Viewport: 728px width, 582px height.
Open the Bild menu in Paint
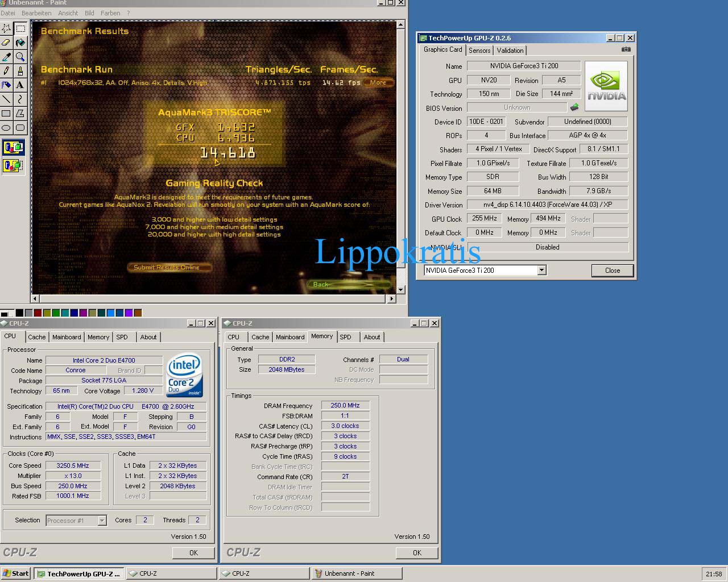(89, 13)
